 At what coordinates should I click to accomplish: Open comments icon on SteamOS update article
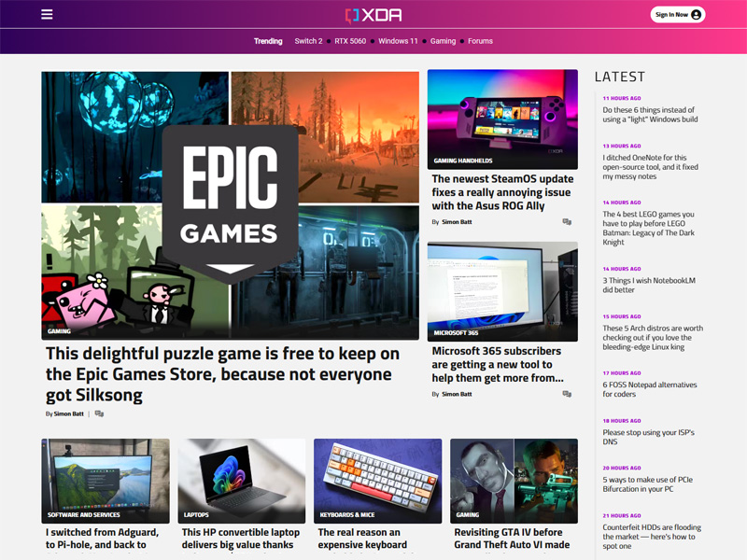tap(567, 222)
